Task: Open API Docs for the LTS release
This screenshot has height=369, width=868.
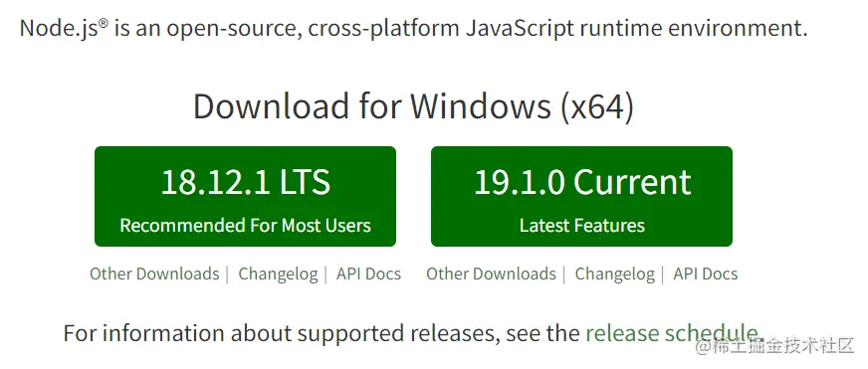Action: click(x=368, y=274)
